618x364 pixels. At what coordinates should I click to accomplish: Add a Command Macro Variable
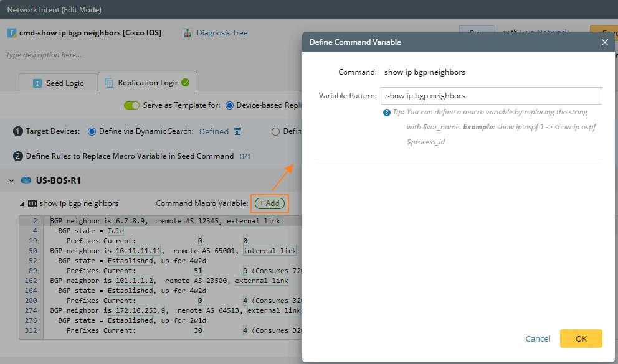tap(270, 203)
